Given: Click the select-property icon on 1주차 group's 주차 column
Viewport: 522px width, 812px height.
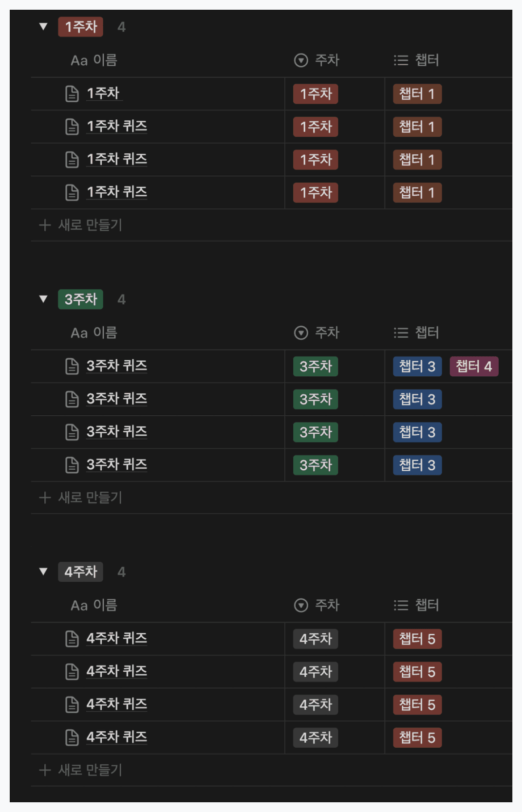Looking at the screenshot, I should point(301,60).
